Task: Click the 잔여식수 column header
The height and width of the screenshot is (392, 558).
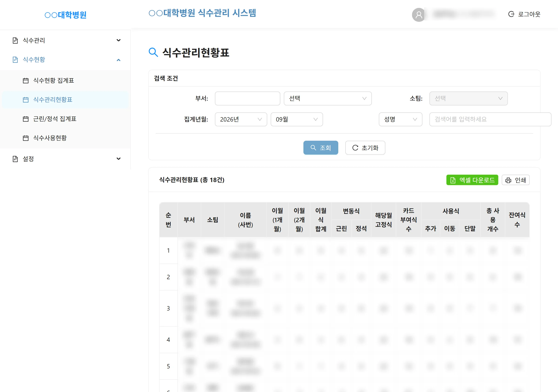Action: click(517, 220)
